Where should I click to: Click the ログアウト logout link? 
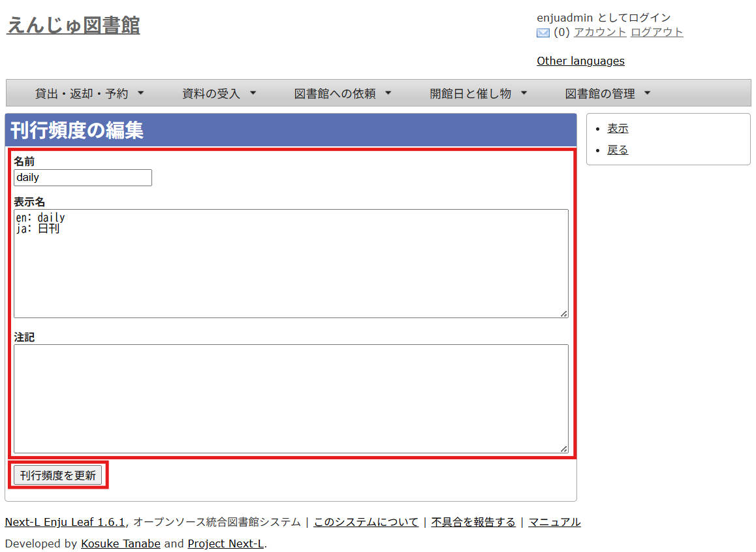(657, 32)
